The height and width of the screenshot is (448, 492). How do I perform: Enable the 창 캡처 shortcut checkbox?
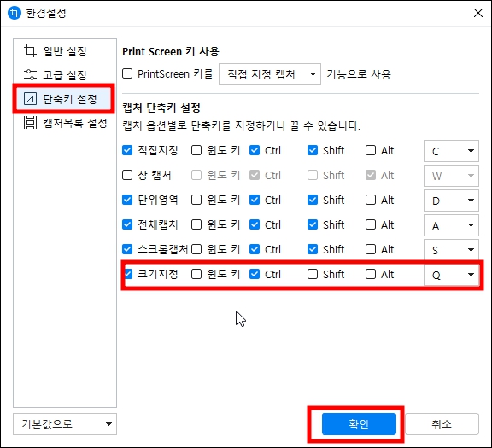point(127,175)
